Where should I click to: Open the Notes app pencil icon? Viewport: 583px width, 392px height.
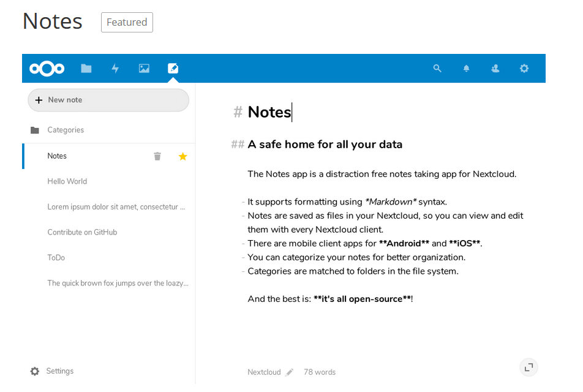click(x=173, y=69)
